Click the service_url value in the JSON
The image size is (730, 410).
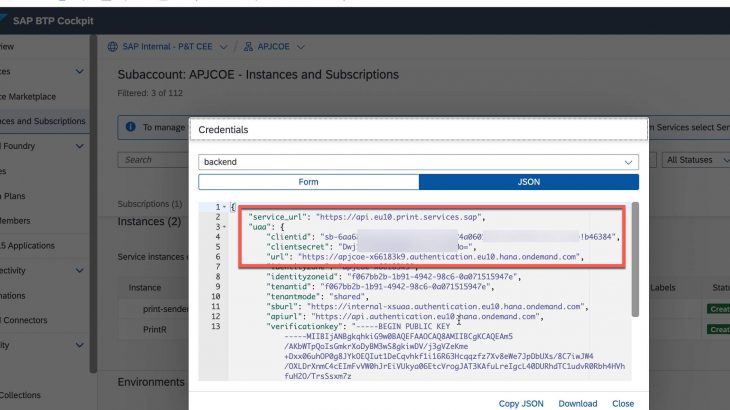tap(400, 217)
